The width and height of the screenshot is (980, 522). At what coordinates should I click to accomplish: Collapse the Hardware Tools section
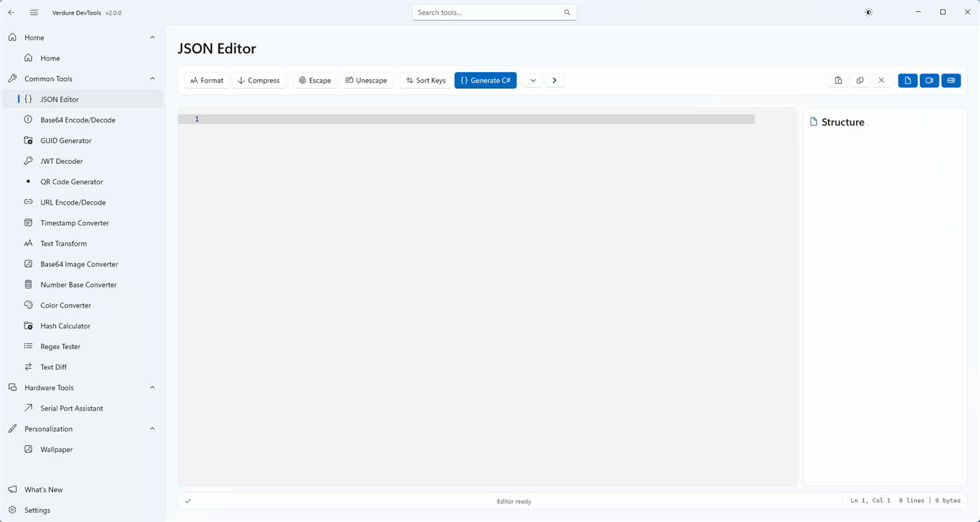pyautogui.click(x=152, y=387)
